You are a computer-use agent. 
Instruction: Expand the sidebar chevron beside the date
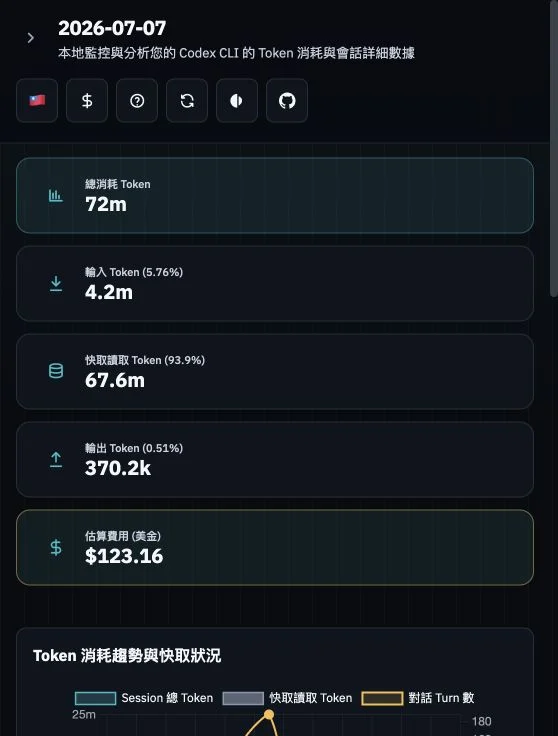[x=31, y=38]
